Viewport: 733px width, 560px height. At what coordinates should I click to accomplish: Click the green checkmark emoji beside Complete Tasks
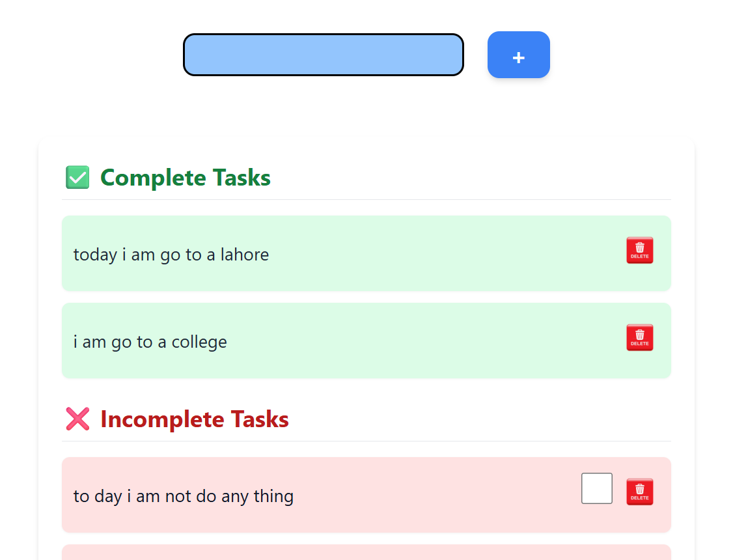77,176
